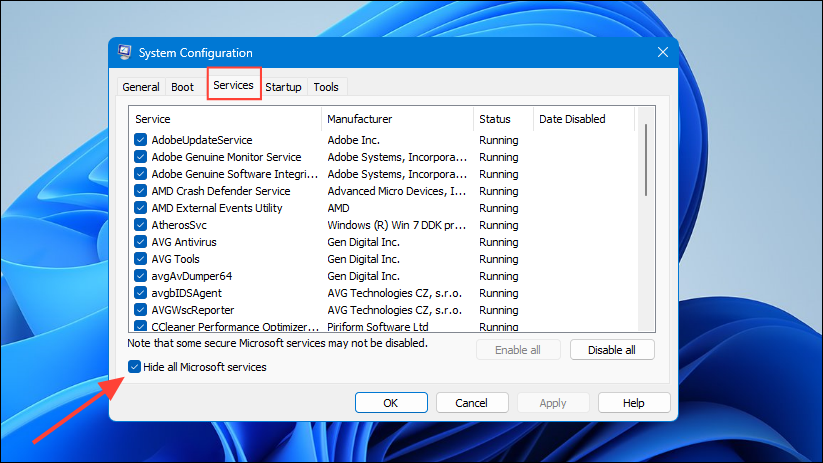Image resolution: width=823 pixels, height=463 pixels.
Task: Close the System Configuration dialog
Action: point(663,52)
